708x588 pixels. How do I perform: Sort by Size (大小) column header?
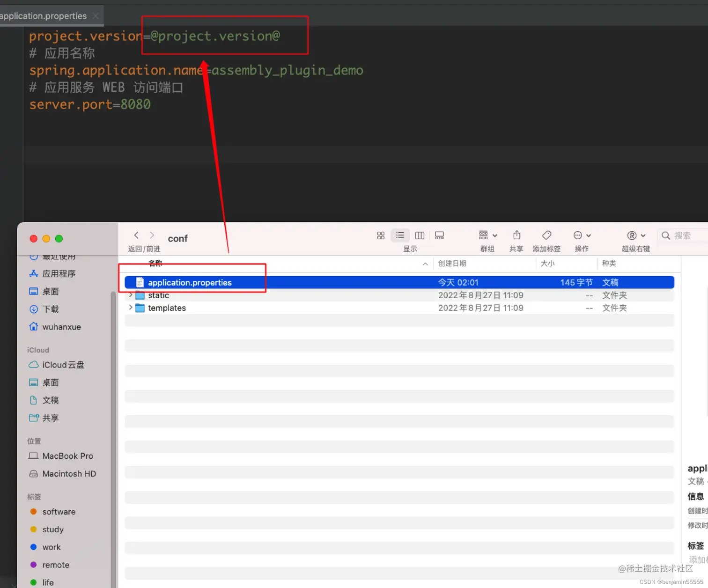[547, 263]
